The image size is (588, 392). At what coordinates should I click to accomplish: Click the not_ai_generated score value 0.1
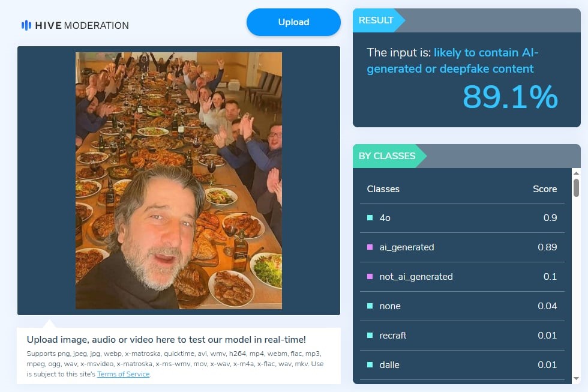550,277
